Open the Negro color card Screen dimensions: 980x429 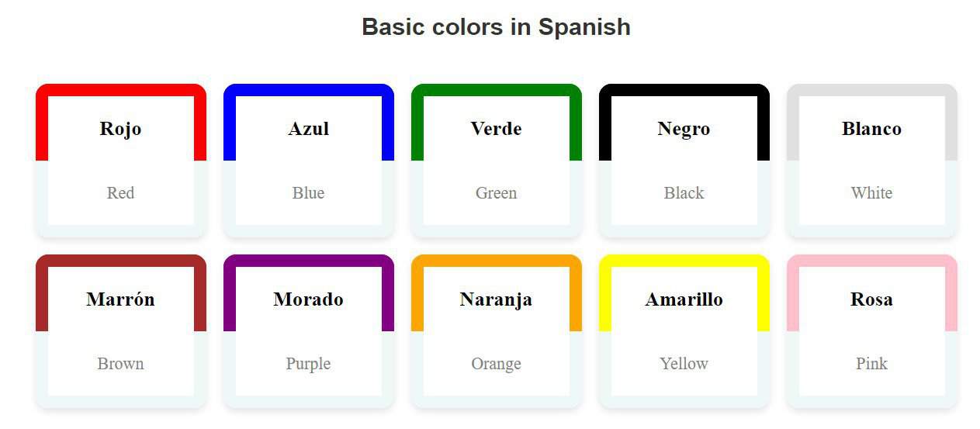click(684, 161)
